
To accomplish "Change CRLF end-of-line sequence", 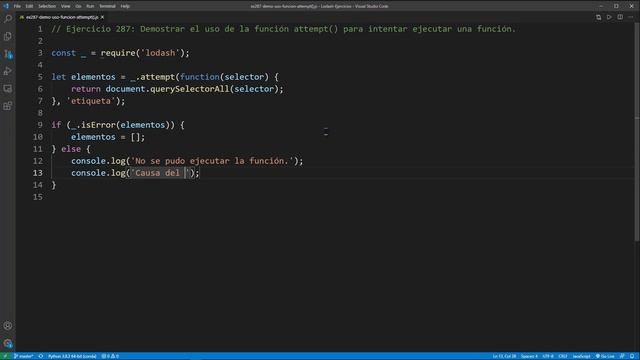I will tap(563, 356).
